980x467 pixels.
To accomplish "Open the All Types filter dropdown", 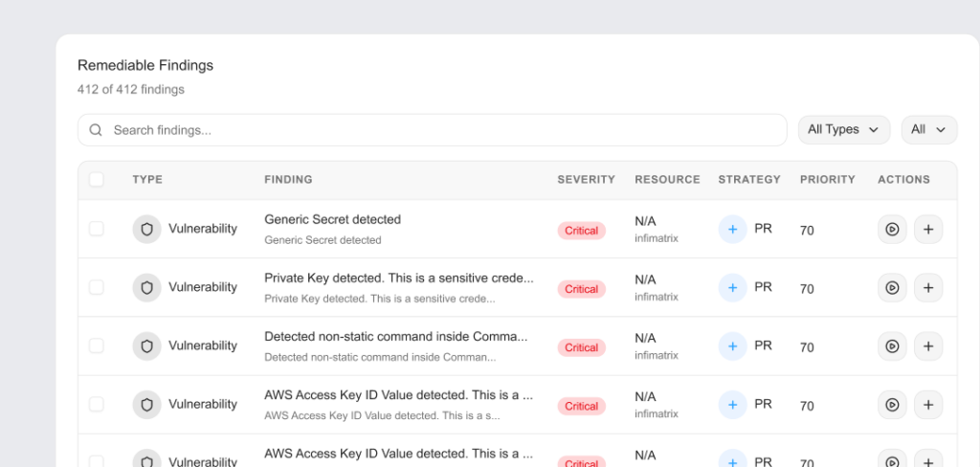I will [x=843, y=130].
